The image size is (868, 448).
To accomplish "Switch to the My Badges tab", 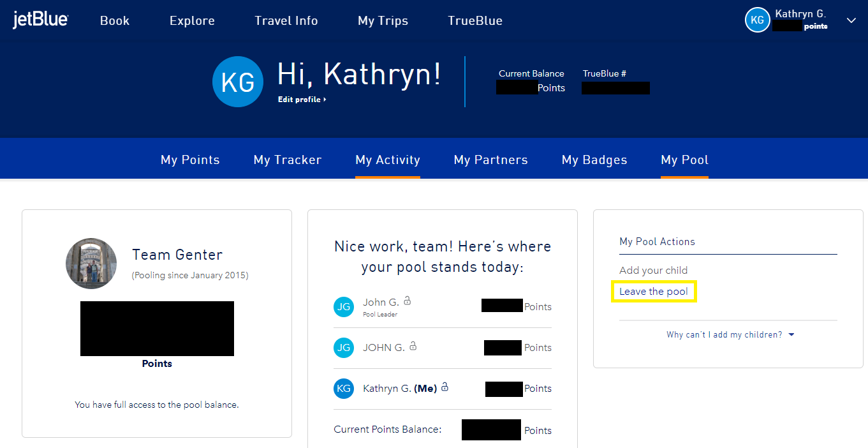I will pos(594,160).
